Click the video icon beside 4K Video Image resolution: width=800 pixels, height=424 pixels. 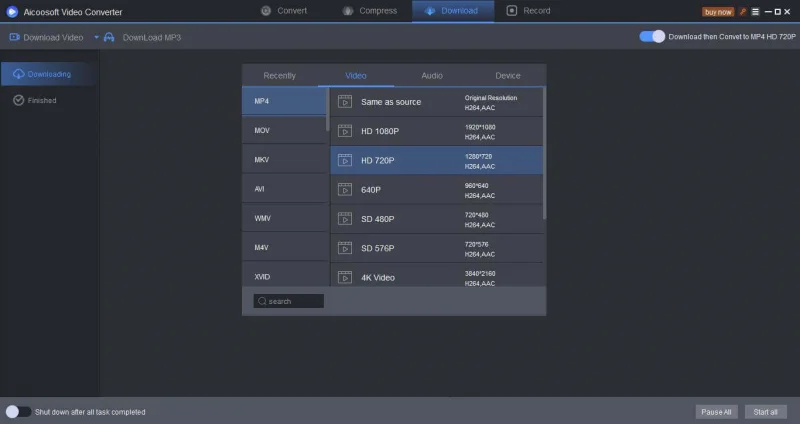click(x=344, y=277)
